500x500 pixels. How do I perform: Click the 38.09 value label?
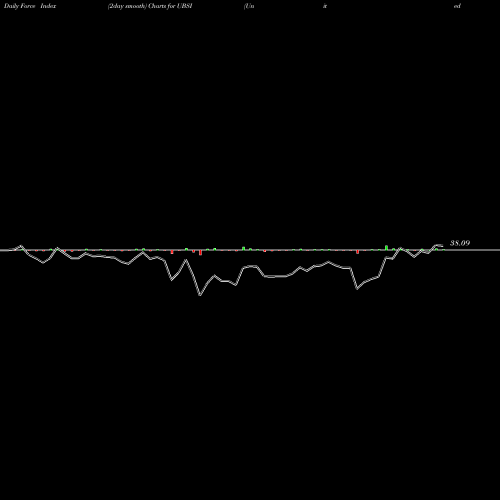coord(460,243)
